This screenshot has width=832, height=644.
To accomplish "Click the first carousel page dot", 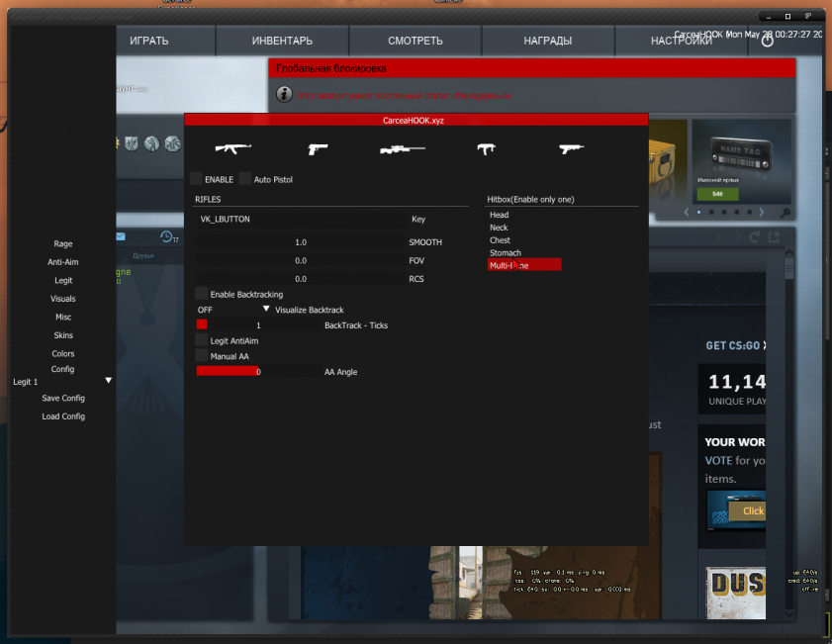I will tap(698, 212).
